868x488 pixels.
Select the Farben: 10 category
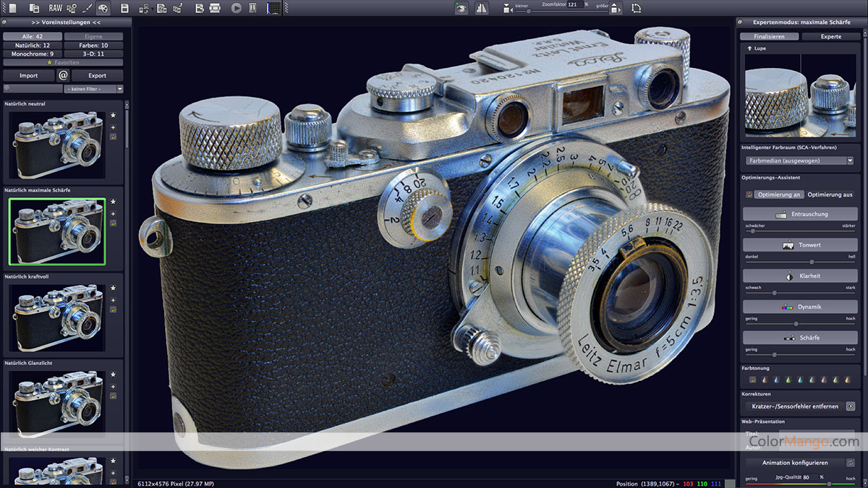point(94,45)
